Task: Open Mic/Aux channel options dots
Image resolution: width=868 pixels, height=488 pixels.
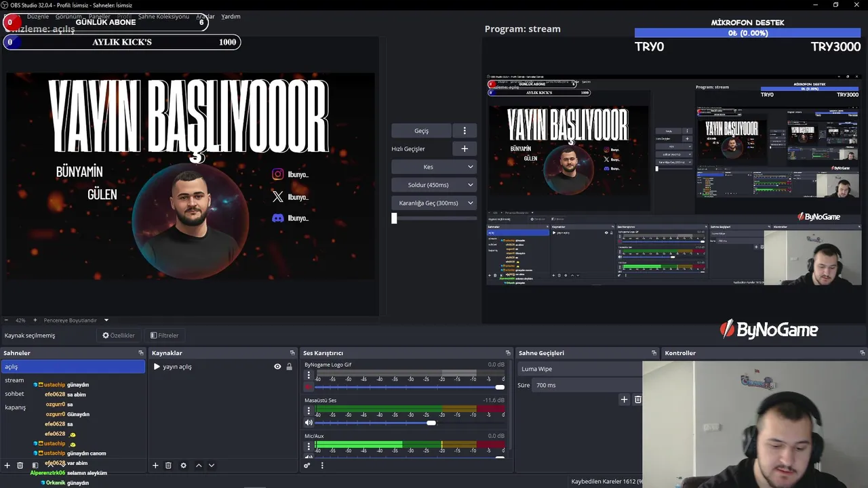Action: tap(309, 447)
